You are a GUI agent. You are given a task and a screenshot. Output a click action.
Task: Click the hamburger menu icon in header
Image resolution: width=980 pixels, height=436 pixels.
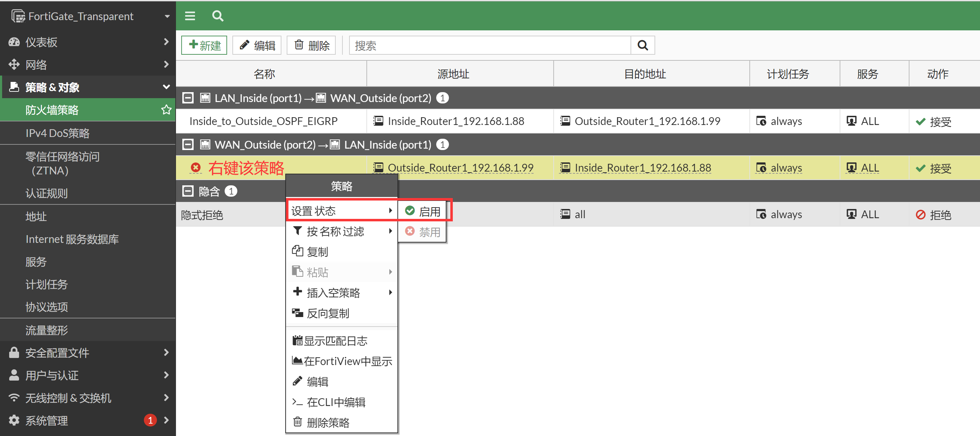(x=190, y=16)
